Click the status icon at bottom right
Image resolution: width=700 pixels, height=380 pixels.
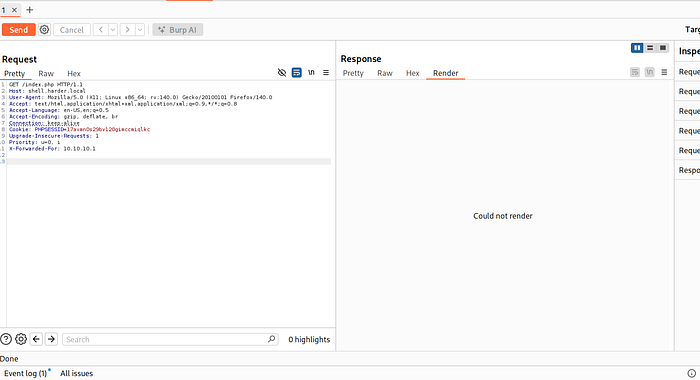click(692, 373)
